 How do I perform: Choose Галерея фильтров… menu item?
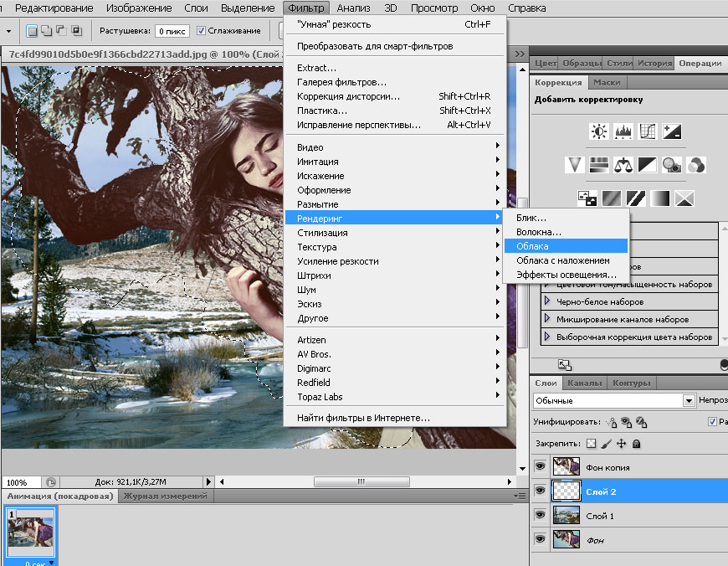[x=394, y=82]
